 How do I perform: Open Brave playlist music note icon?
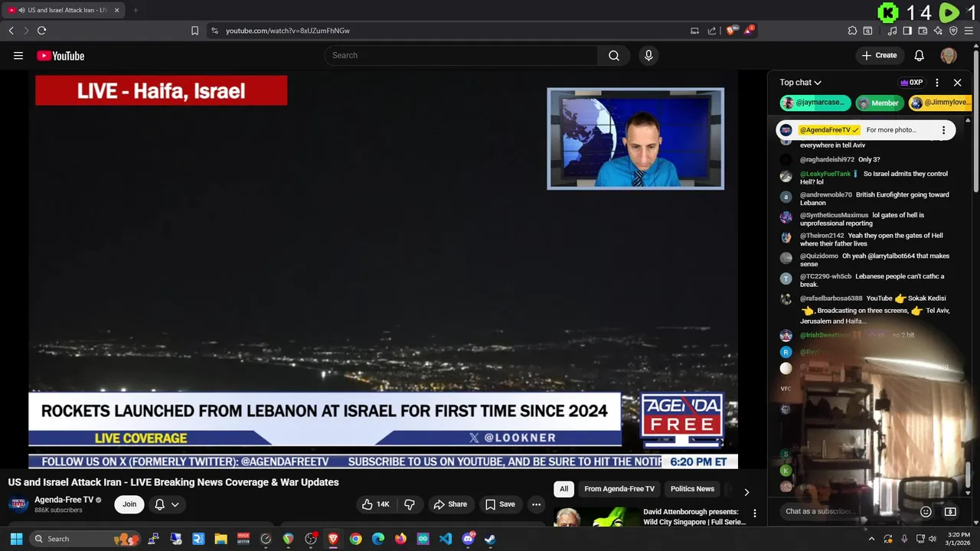click(892, 31)
